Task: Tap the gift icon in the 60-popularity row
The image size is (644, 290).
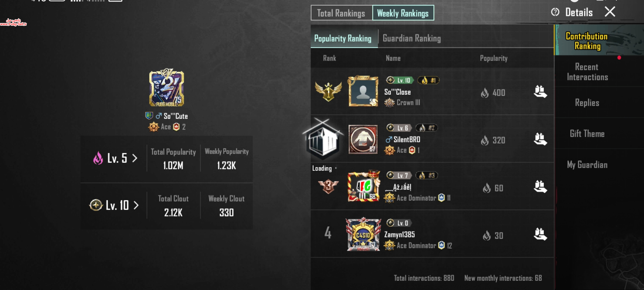Action: point(540,187)
